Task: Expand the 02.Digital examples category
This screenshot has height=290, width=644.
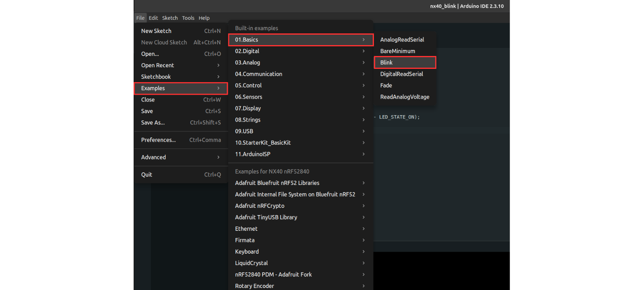Action: tap(301, 51)
